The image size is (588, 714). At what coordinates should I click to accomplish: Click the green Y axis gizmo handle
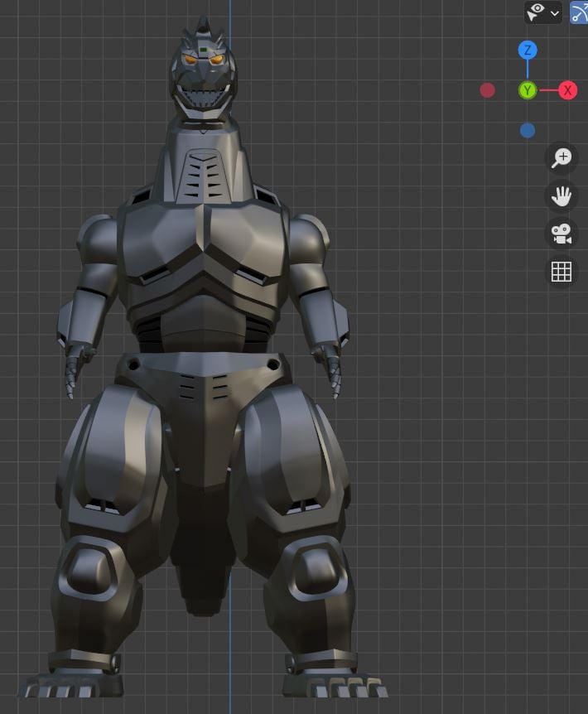click(528, 90)
